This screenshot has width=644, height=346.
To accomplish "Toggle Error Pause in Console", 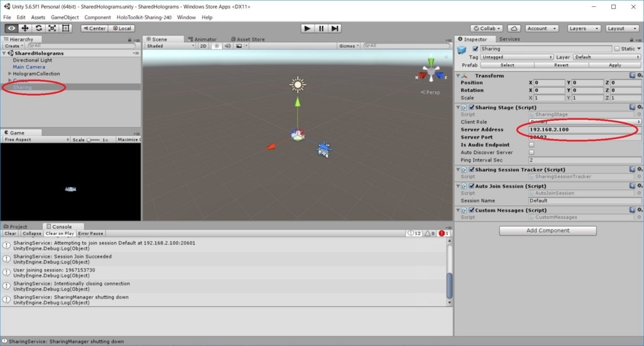I will click(91, 233).
